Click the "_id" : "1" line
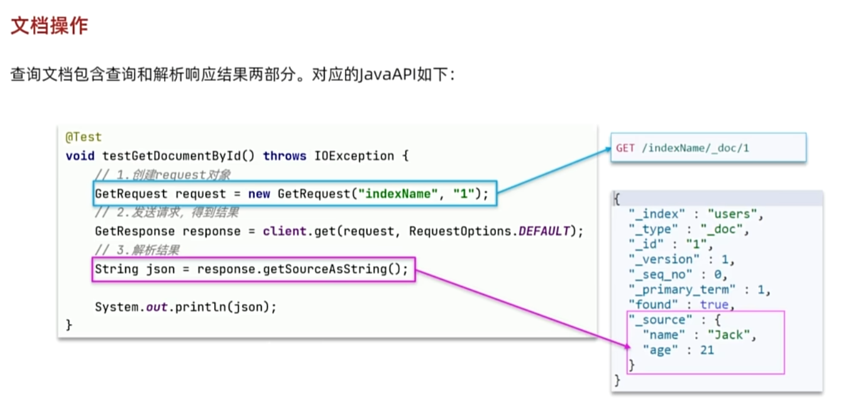868x417 pixels. pyautogui.click(x=671, y=244)
